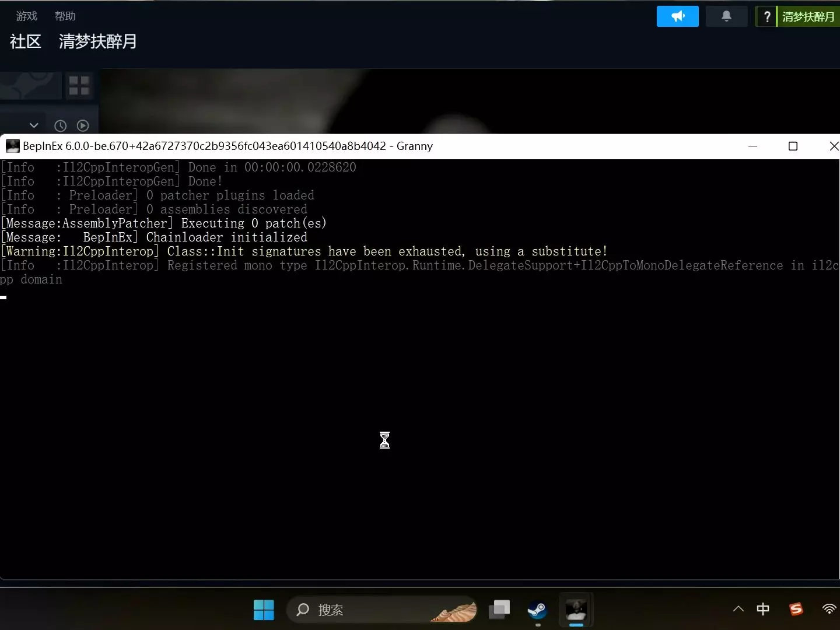
Task: Switch Steam library to grid view icon
Action: pos(79,85)
